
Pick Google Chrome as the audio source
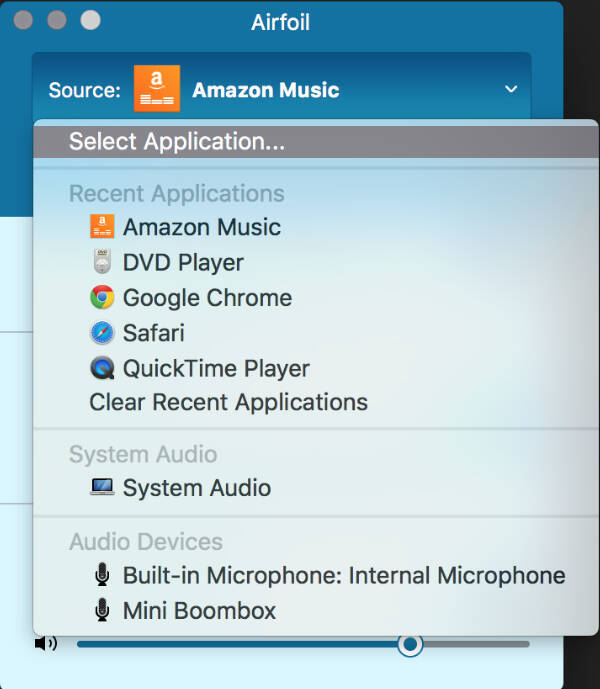pos(207,298)
